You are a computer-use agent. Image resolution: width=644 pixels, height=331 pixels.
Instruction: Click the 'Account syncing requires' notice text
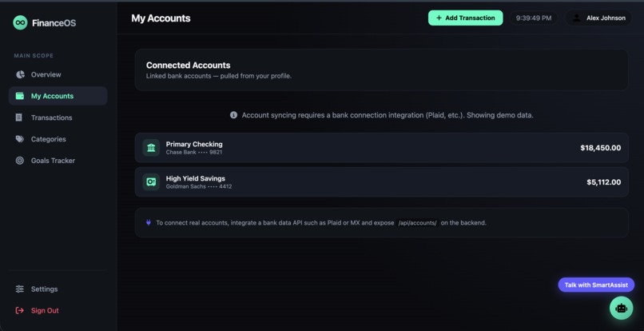click(x=388, y=115)
